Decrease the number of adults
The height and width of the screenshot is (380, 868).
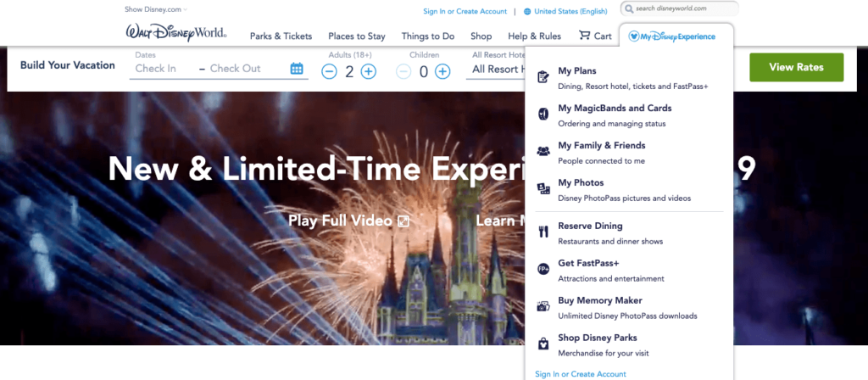point(329,71)
